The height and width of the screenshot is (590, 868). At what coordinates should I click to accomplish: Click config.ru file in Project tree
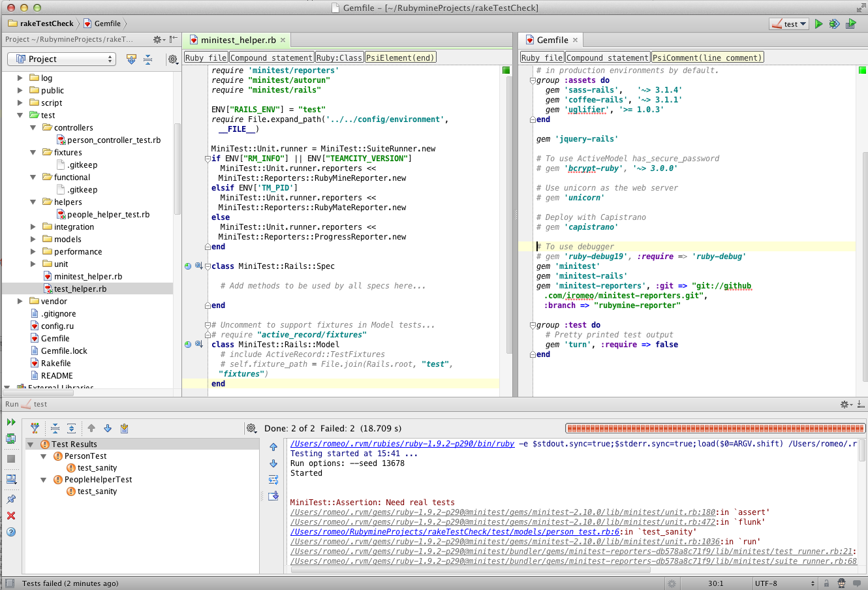(x=52, y=326)
